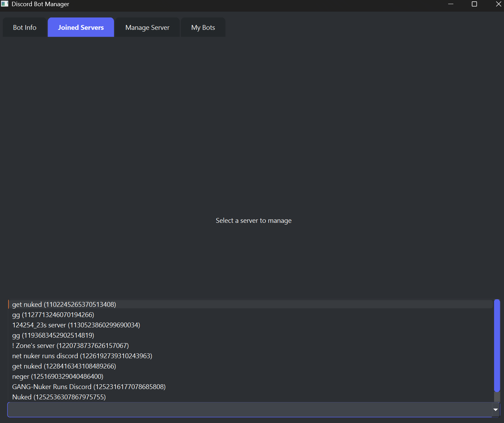Select the 'gg (1193683452902514819)' server
The image size is (504, 423).
pos(53,335)
